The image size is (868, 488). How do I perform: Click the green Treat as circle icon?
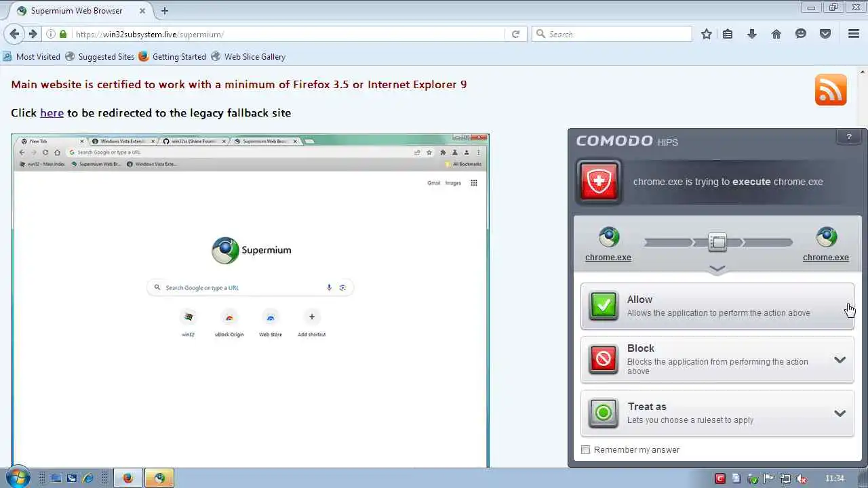pos(604,413)
